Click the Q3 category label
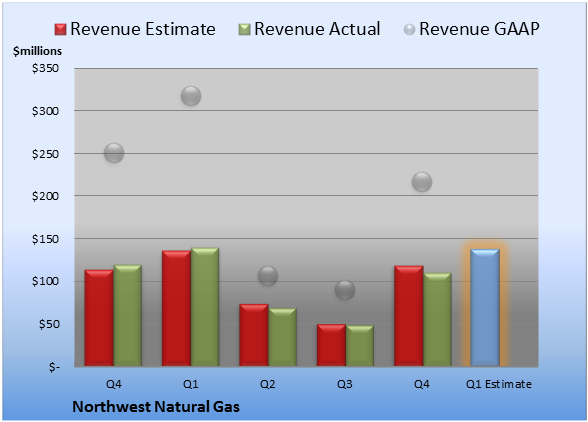This screenshot has width=588, height=422. coord(345,384)
